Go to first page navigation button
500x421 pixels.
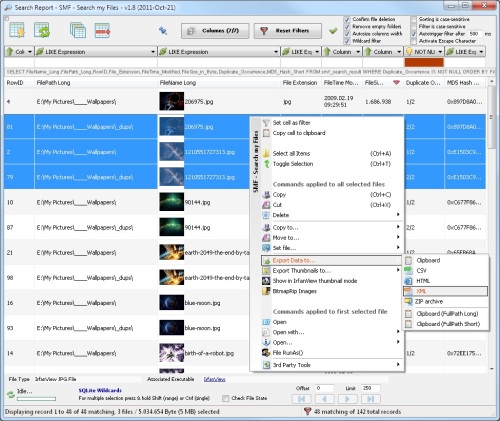[x=301, y=399]
